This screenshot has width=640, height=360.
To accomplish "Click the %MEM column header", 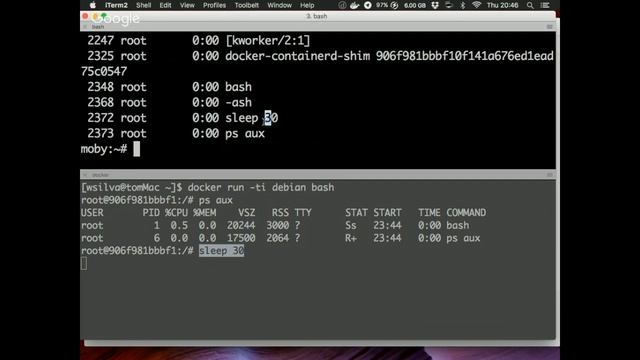I will click(x=204, y=213).
